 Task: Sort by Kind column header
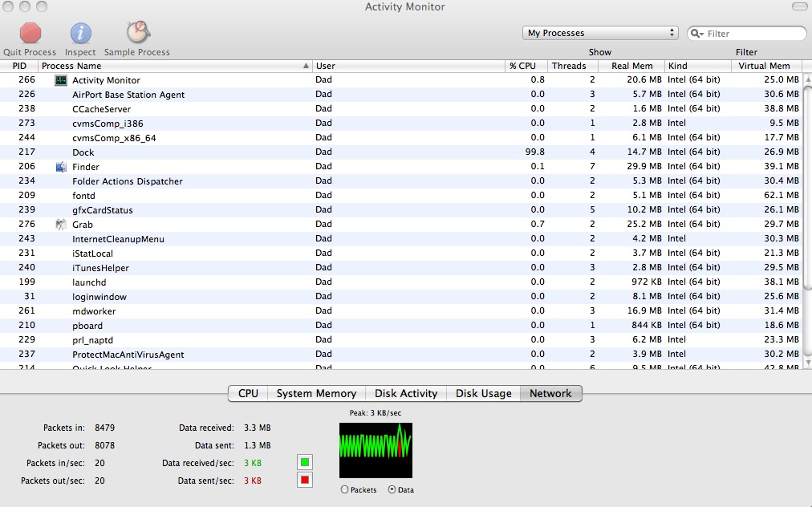[698, 66]
